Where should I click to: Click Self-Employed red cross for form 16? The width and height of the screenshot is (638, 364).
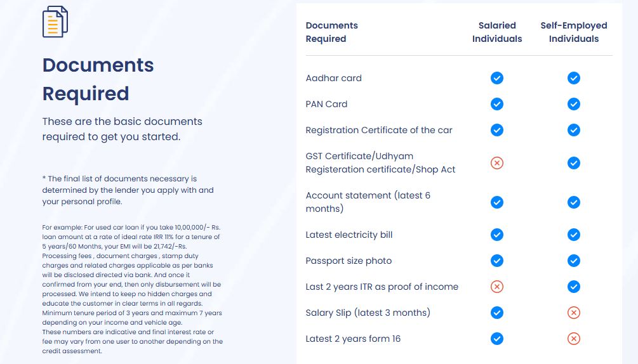pos(574,339)
